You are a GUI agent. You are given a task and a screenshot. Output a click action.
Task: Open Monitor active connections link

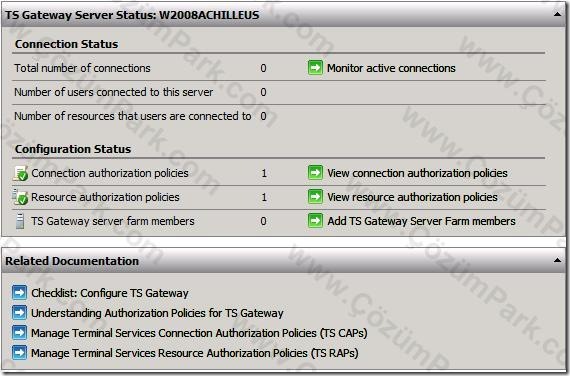(391, 68)
